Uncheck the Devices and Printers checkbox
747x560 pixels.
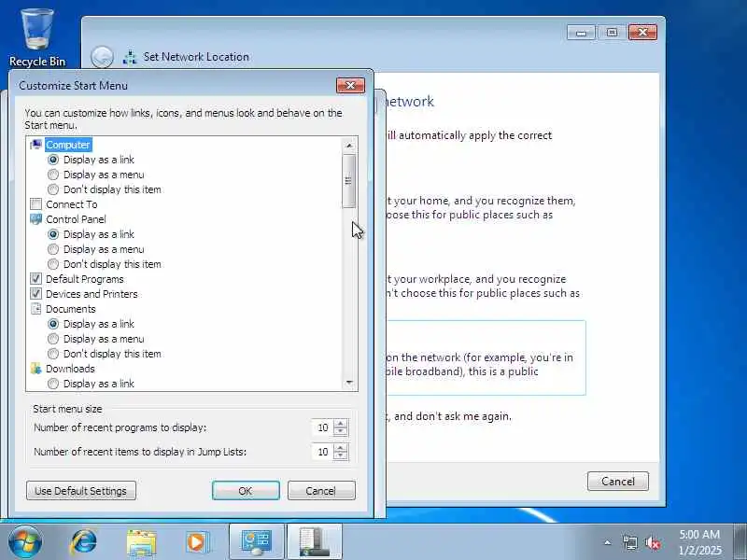click(35, 294)
